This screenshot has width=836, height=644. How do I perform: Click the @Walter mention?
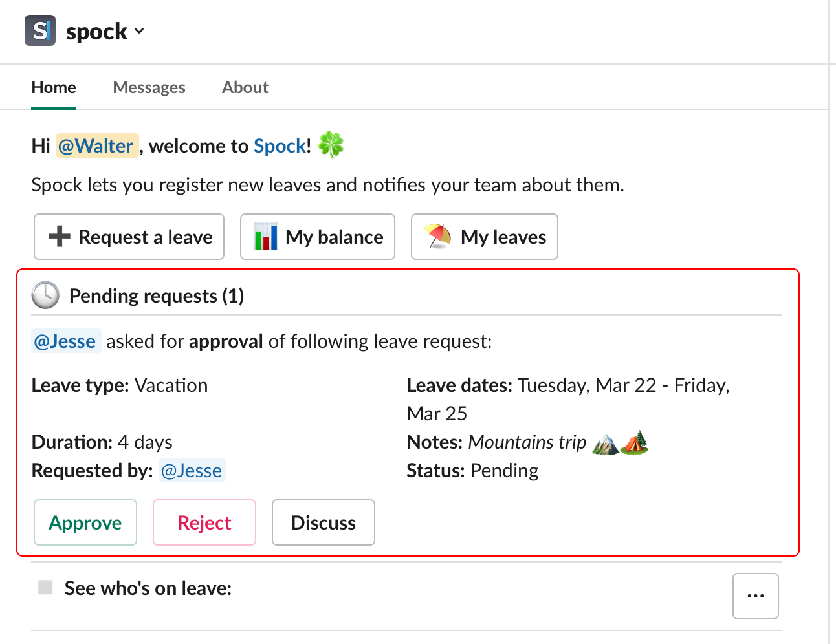coord(96,146)
